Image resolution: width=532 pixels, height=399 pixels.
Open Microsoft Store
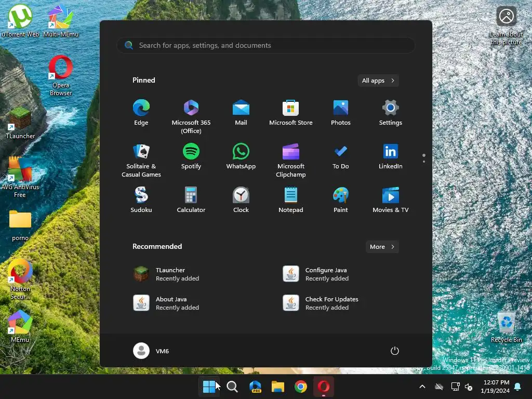291,113
